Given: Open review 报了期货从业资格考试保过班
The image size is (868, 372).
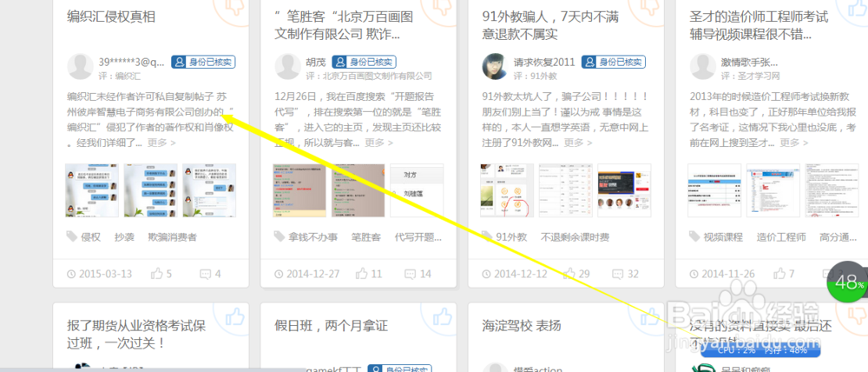Looking at the screenshot, I should pyautogui.click(x=135, y=335).
